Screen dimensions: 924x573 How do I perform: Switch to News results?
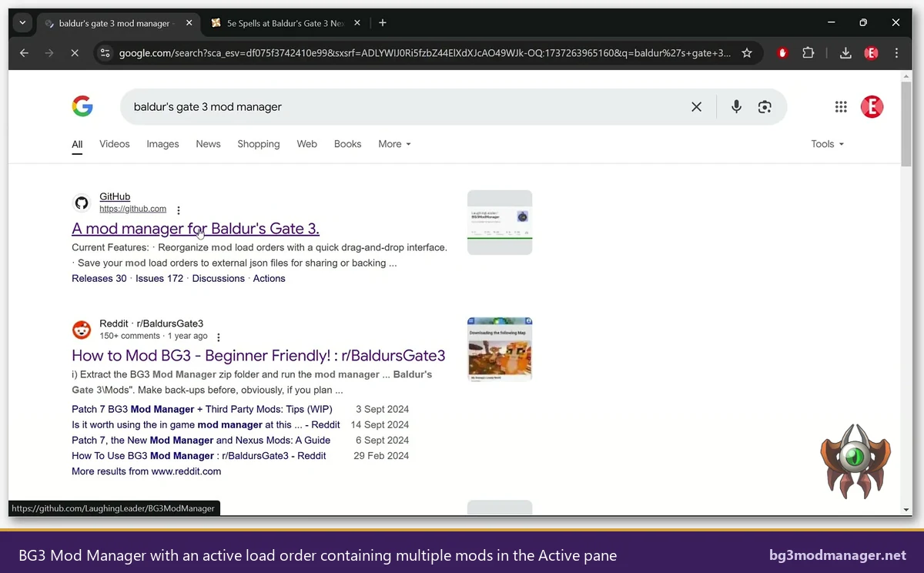tap(208, 144)
